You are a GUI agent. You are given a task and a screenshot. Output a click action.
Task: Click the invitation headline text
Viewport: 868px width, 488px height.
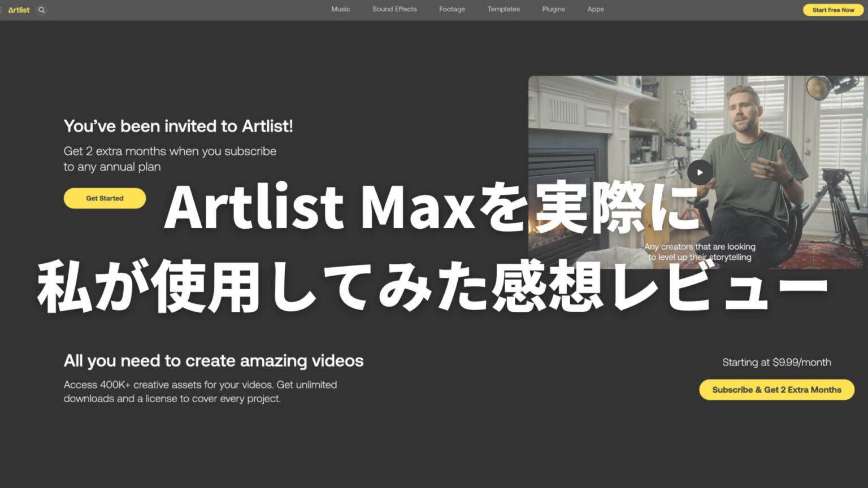[x=179, y=126]
